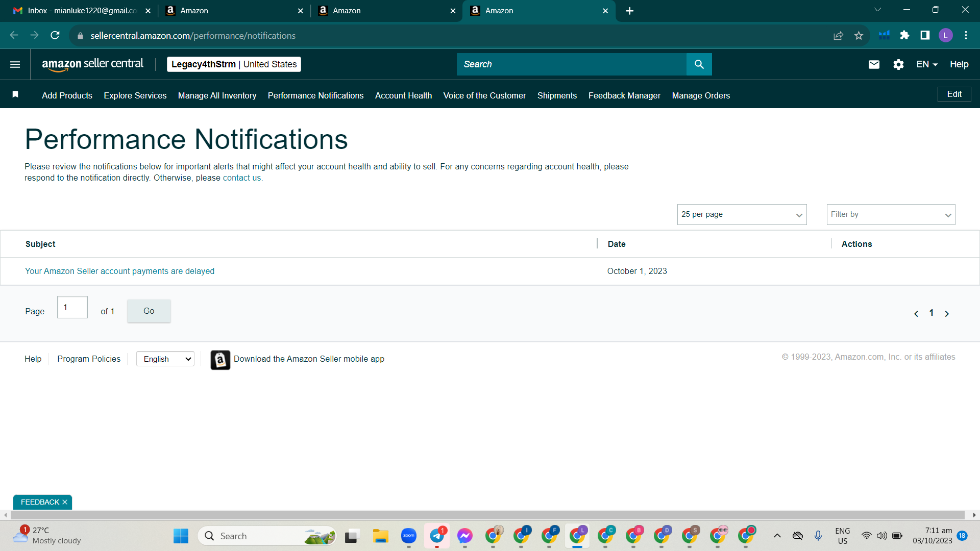The width and height of the screenshot is (980, 551).
Task: Click the October 1, 2023 date cell
Action: point(637,271)
